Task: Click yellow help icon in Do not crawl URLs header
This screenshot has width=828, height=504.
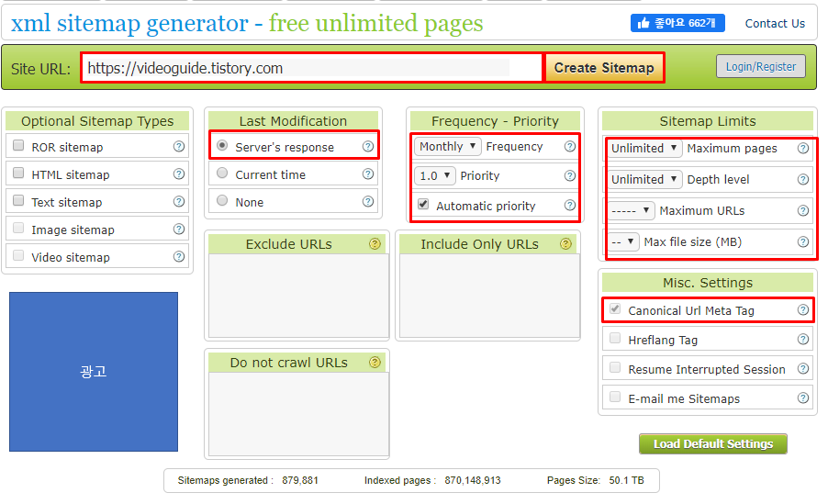Action: click(x=375, y=362)
